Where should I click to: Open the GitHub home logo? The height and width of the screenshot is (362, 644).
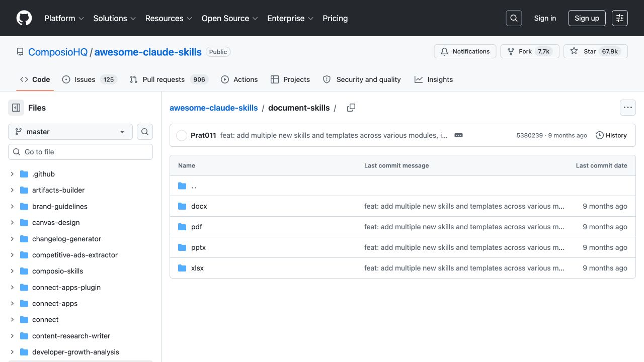tap(24, 18)
